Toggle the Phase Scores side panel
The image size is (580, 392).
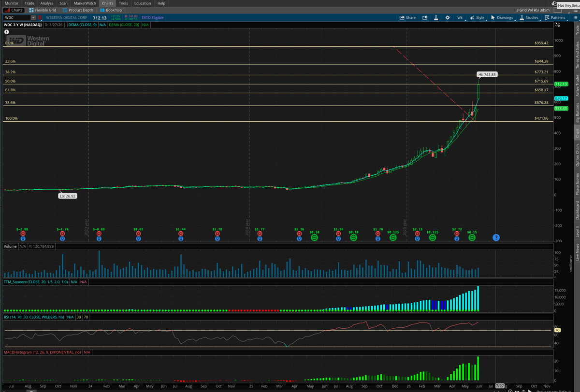pyautogui.click(x=577, y=184)
